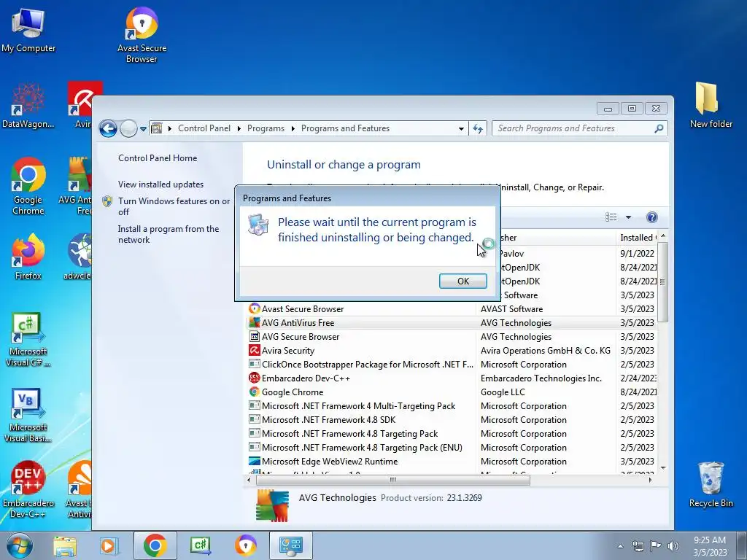Open My Computer desktop icon

[28, 29]
